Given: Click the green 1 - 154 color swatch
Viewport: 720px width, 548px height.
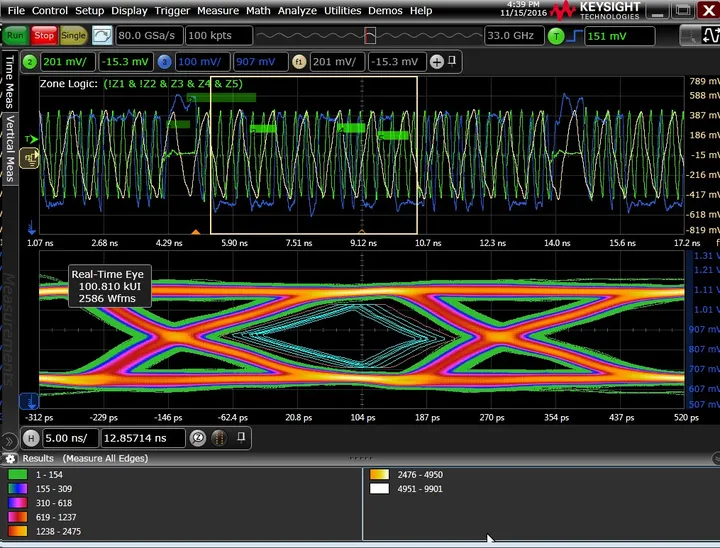Looking at the screenshot, I should 19,475.
